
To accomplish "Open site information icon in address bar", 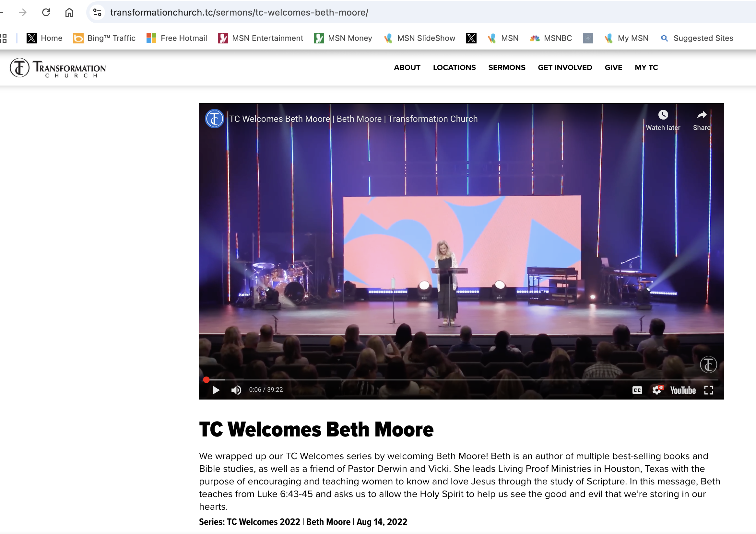I will coord(97,13).
